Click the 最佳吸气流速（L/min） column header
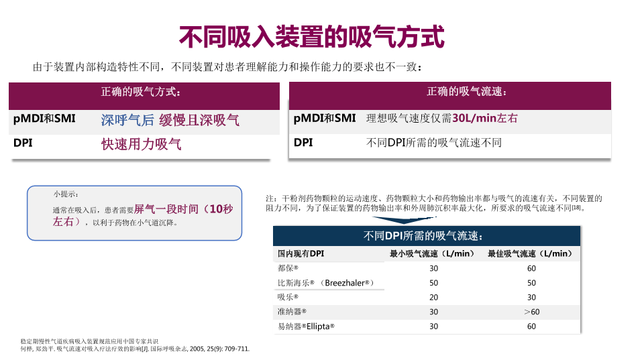 tap(531, 253)
